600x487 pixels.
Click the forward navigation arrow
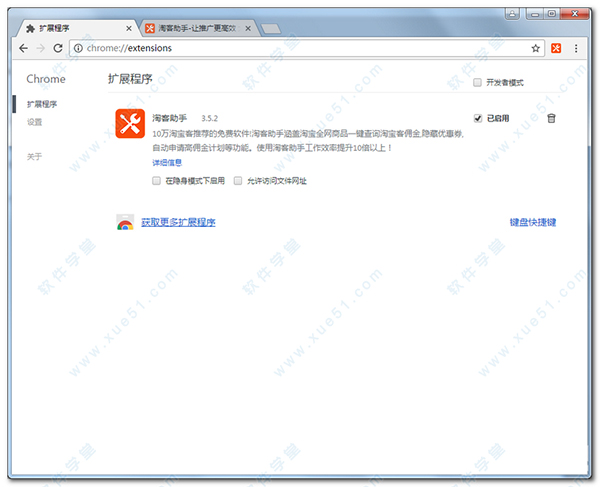click(40, 47)
